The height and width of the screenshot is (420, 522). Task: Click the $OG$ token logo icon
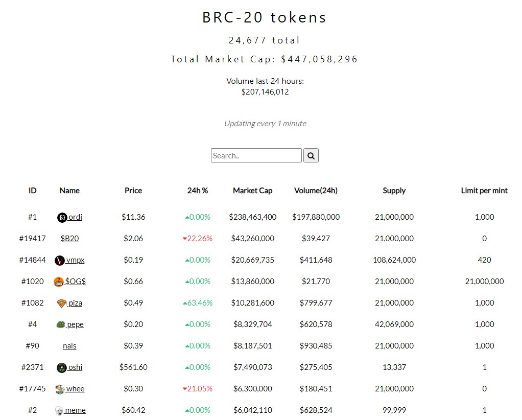click(59, 282)
